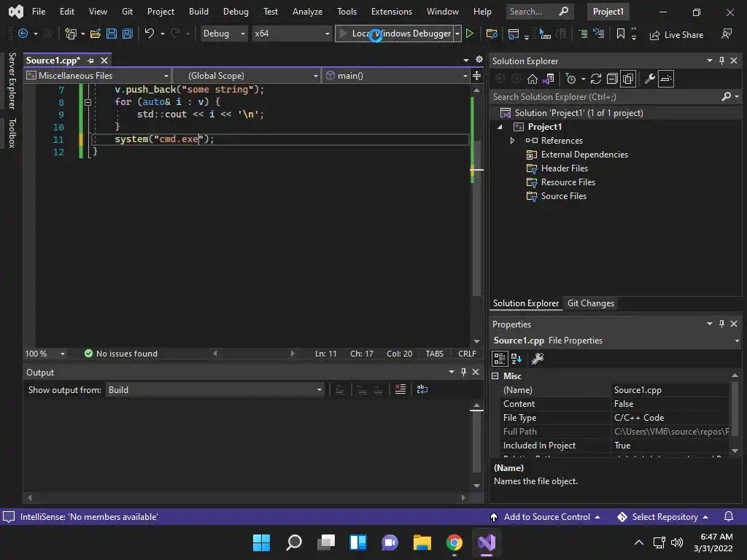The image size is (747, 560).
Task: Open the Send Feedback person icon
Action: point(727,34)
